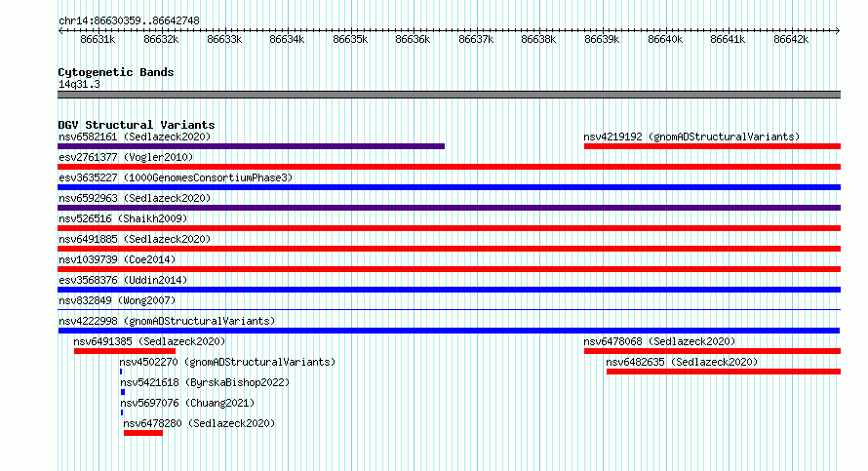
Task: Select the purple nsv6582161 variant bar
Action: click(x=252, y=146)
